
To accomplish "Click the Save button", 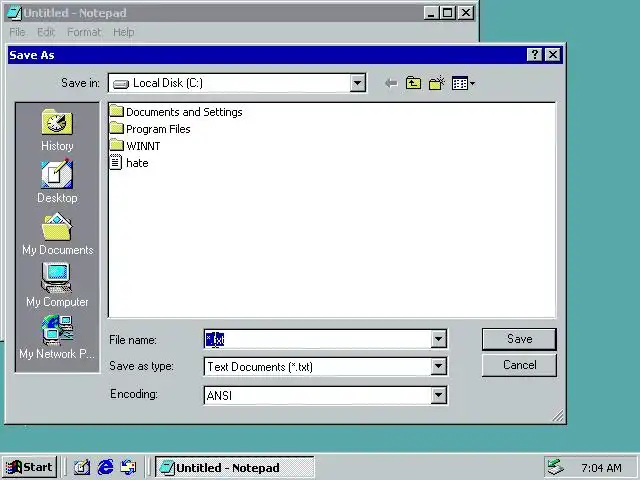I will (519, 339).
